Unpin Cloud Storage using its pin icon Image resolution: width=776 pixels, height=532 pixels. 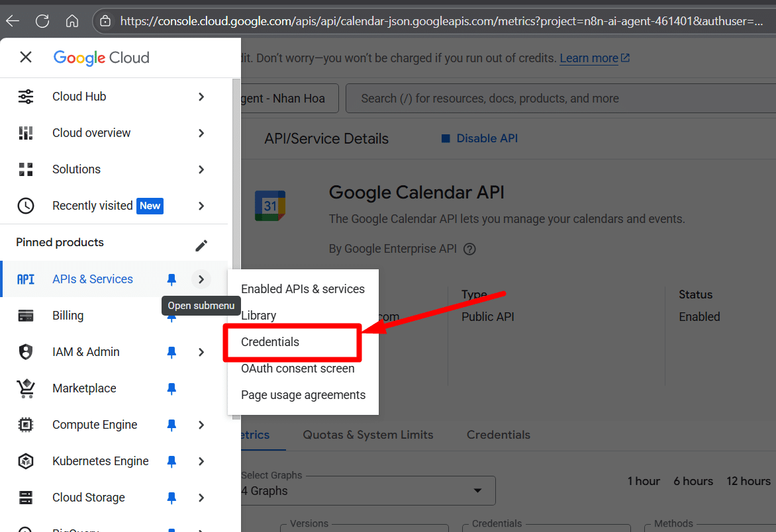(171, 498)
